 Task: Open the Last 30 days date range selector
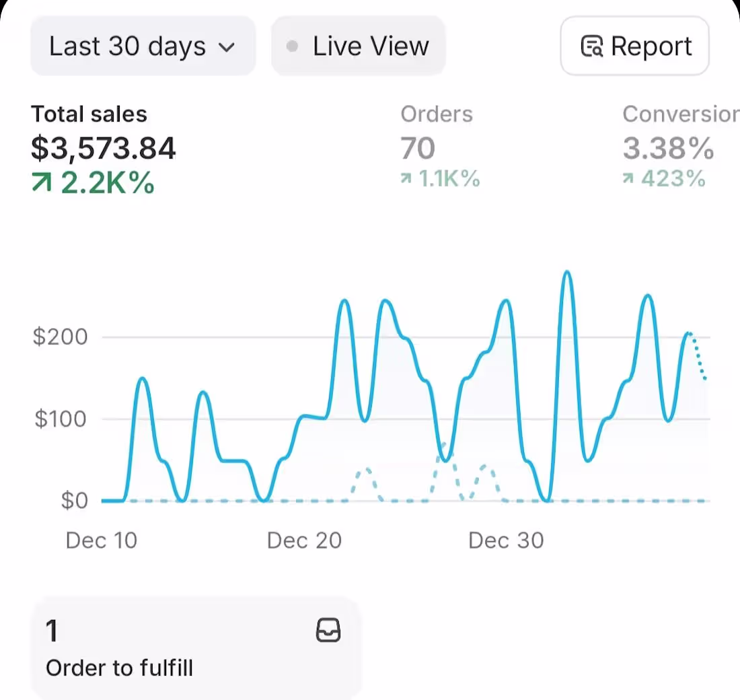tap(143, 46)
